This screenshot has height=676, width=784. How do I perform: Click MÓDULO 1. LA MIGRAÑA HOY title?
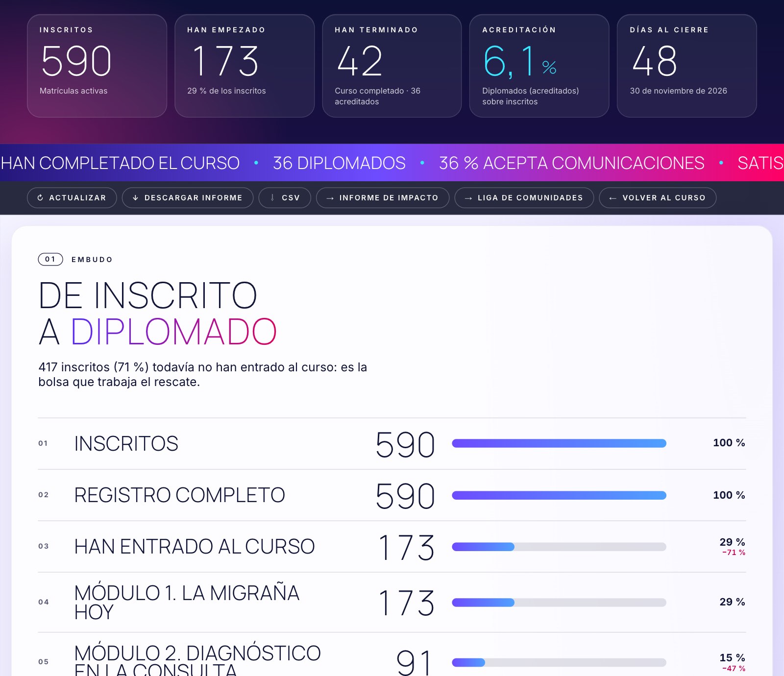click(x=187, y=603)
